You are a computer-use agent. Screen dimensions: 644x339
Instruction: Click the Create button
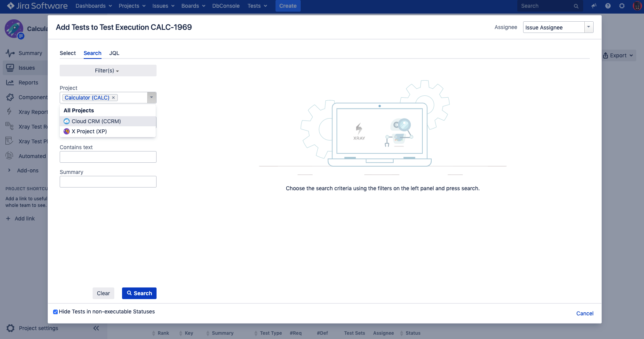288,6
